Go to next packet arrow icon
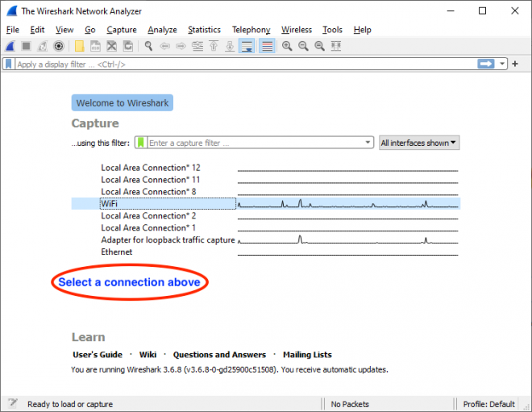 181,46
